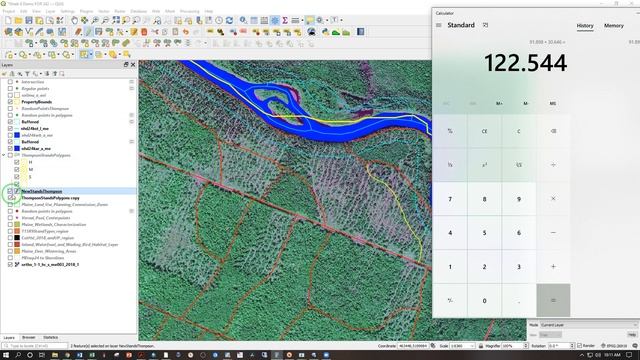Open the Raster menu

(x=120, y=11)
